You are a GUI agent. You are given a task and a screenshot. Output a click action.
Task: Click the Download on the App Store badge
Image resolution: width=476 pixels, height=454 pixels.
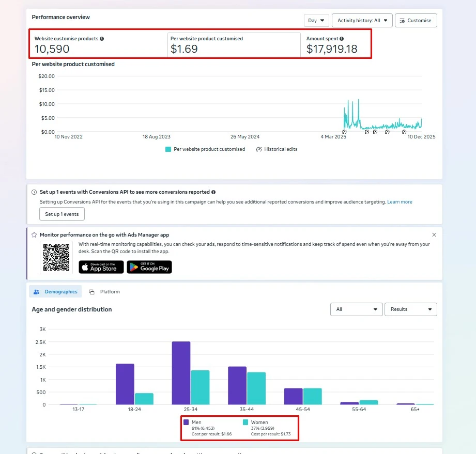point(101,267)
